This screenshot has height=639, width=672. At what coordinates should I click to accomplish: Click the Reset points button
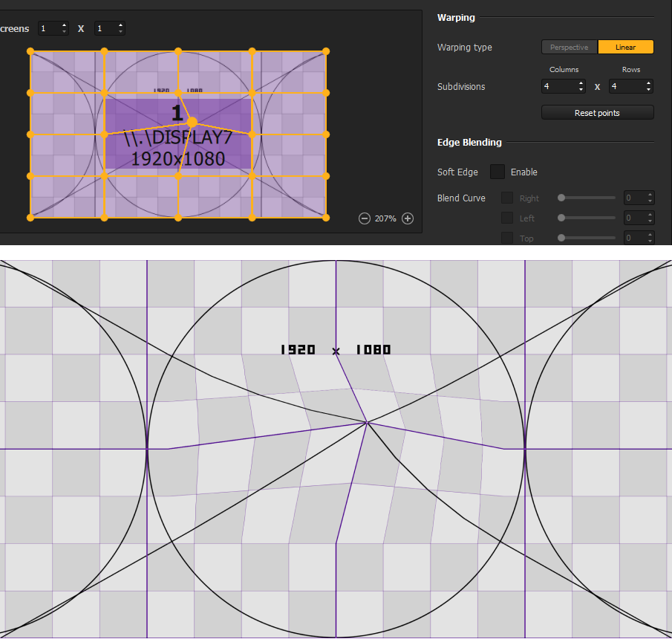click(598, 113)
